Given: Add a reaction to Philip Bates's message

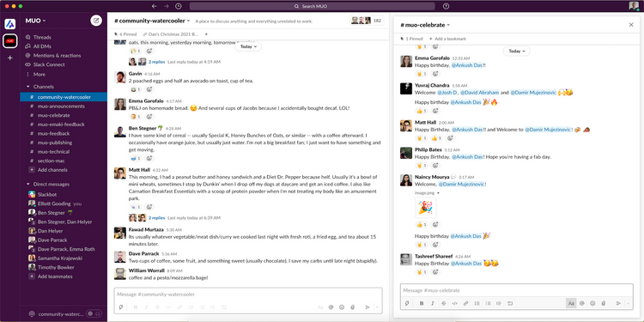Looking at the screenshot, I should tap(435, 166).
